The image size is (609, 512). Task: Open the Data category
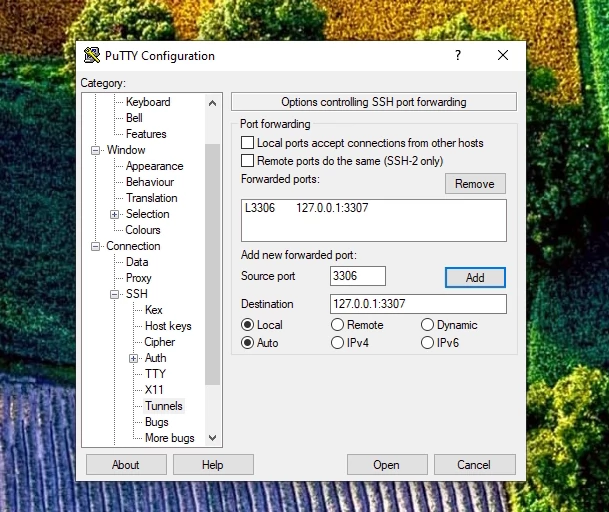(137, 262)
